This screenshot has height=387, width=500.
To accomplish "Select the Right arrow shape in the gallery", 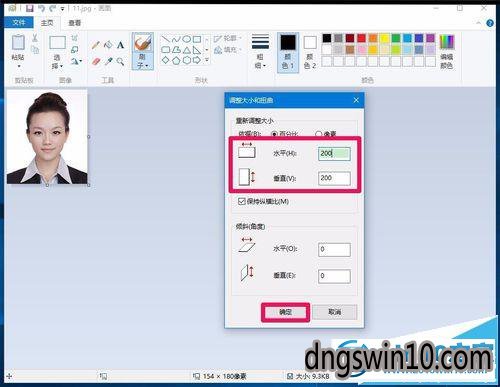I will click(x=197, y=60).
